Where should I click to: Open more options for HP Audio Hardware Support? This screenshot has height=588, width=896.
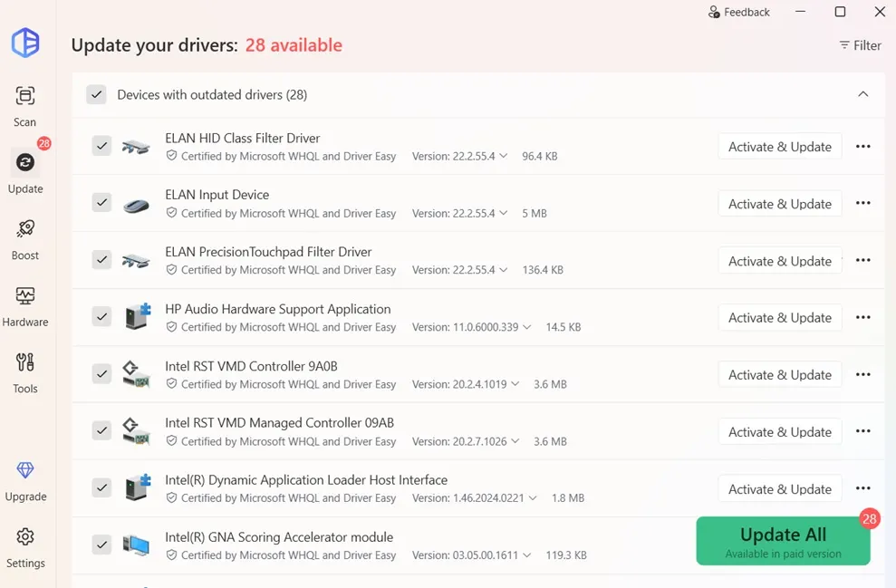pyautogui.click(x=862, y=317)
